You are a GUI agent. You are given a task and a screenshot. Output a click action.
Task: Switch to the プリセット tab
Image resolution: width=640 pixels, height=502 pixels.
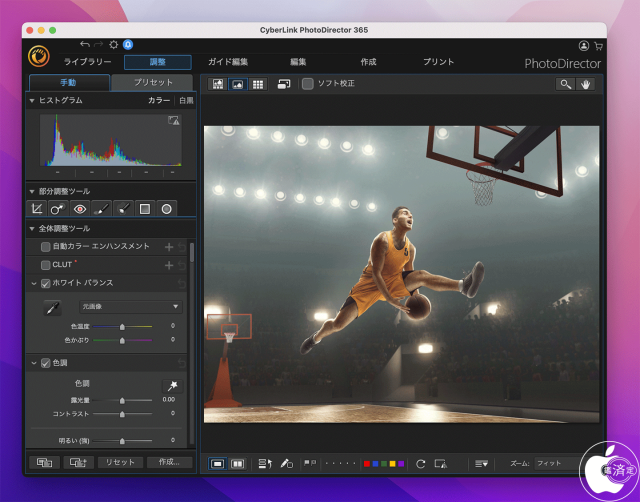coord(153,82)
